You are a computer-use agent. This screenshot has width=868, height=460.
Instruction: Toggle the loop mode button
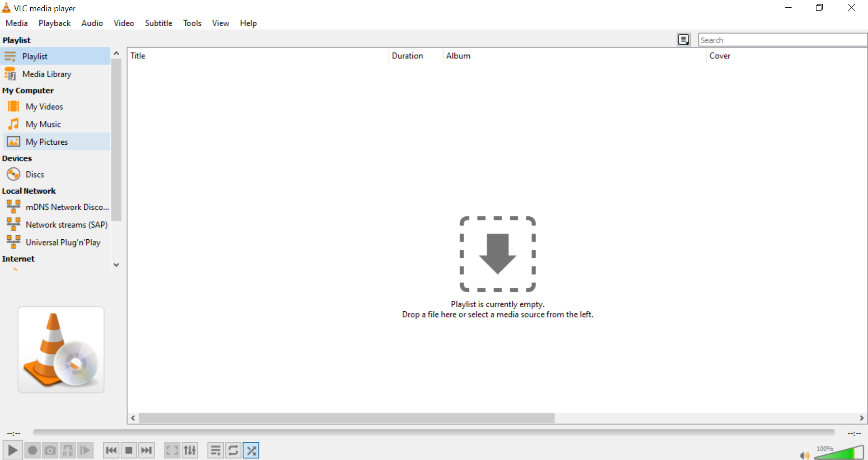tap(233, 451)
